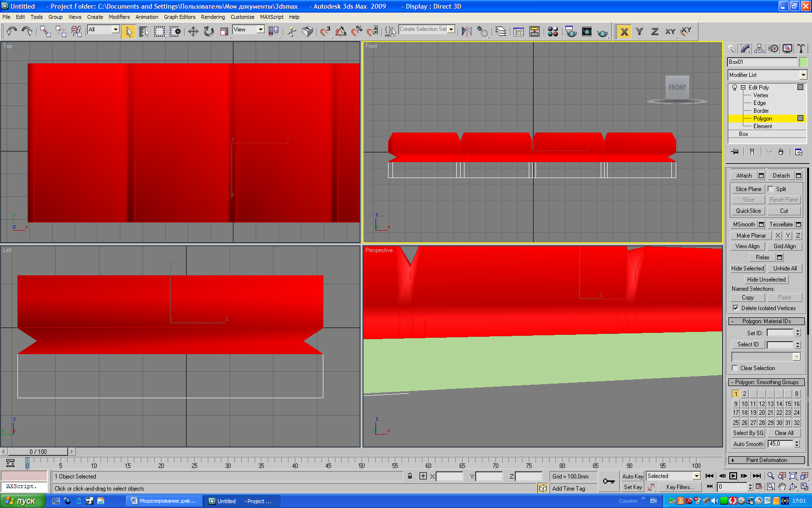The image size is (812, 508).
Task: Toggle smoothing group 8
Action: pos(797,394)
